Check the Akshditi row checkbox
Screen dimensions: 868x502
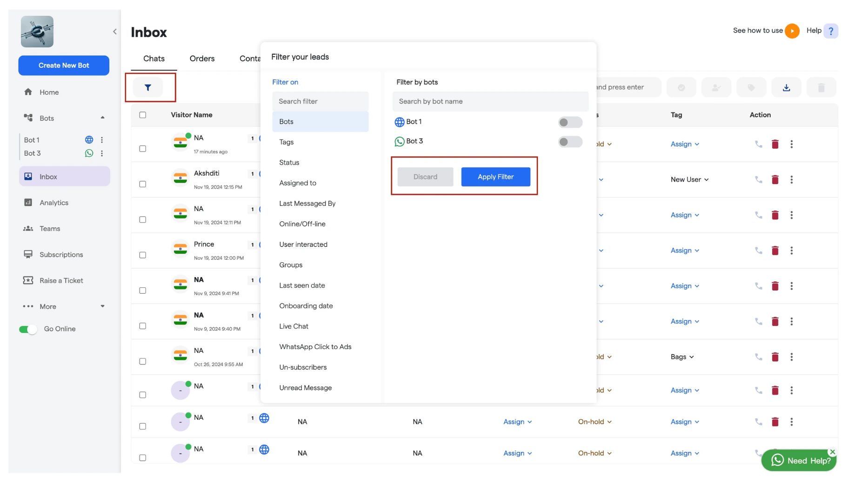pyautogui.click(x=143, y=184)
